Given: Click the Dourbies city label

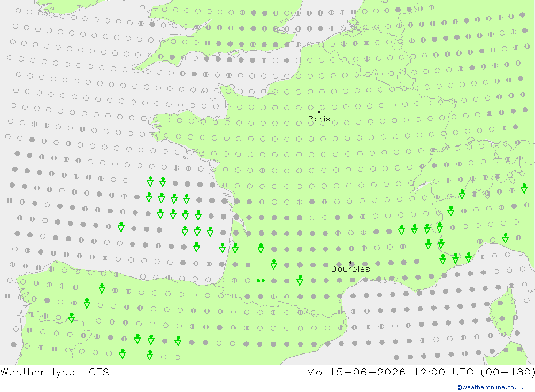Looking at the screenshot, I should 350,269.
